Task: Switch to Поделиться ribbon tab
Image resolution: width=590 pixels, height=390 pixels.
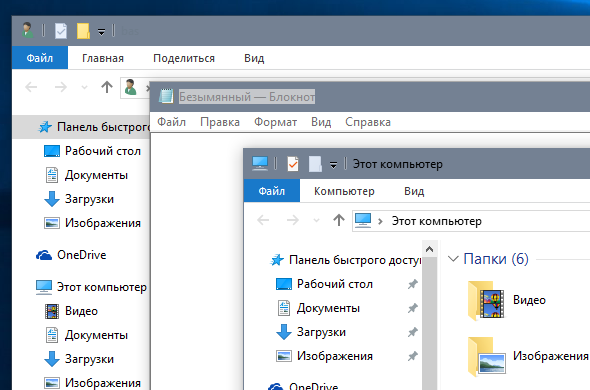Action: click(184, 58)
